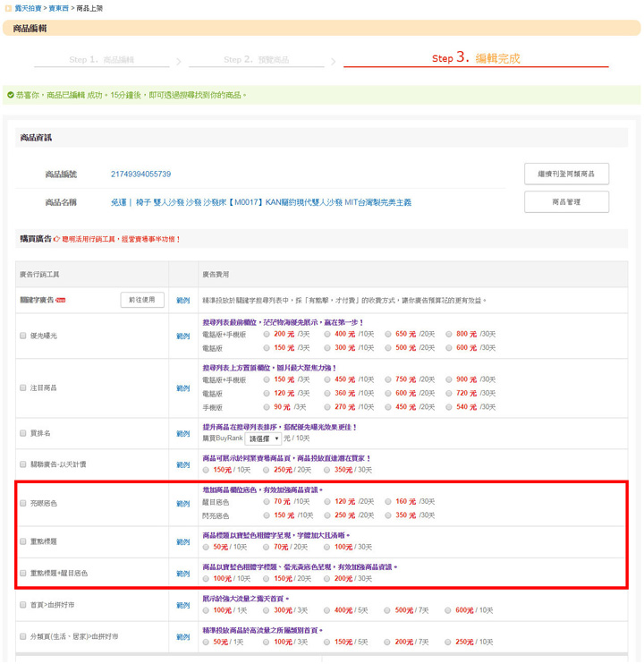Choose 70元/10天 radio for 醒目底色
Screen dimensions: 644x664
coord(267,502)
